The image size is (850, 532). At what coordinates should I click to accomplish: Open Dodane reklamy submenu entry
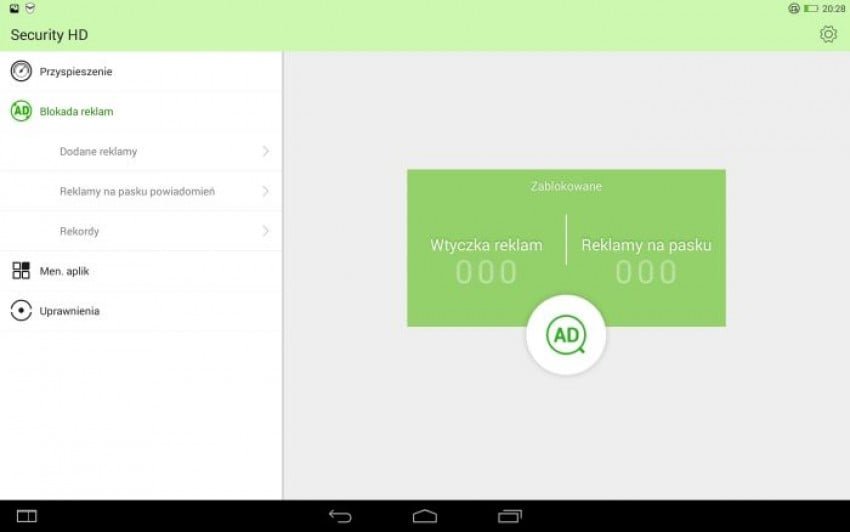(141, 151)
